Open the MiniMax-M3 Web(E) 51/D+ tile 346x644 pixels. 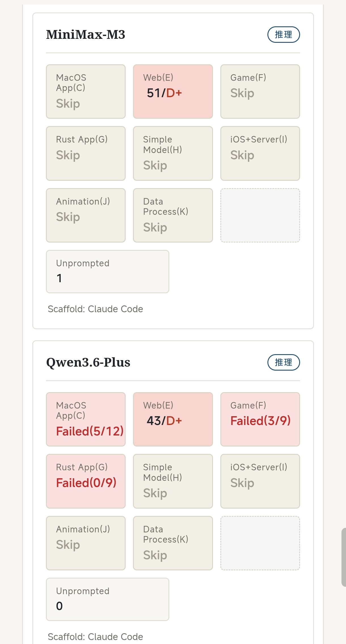point(173,91)
